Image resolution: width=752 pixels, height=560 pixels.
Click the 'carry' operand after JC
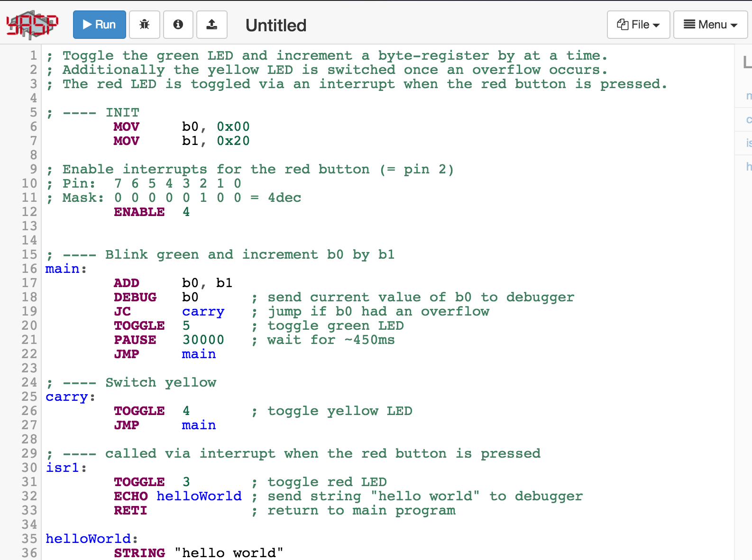(203, 311)
